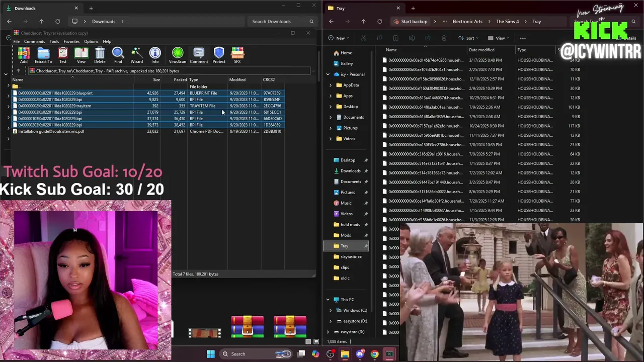The height and width of the screenshot is (362, 644).
Task: Click the Add icon in WinRAR toolbar
Action: coord(24,55)
